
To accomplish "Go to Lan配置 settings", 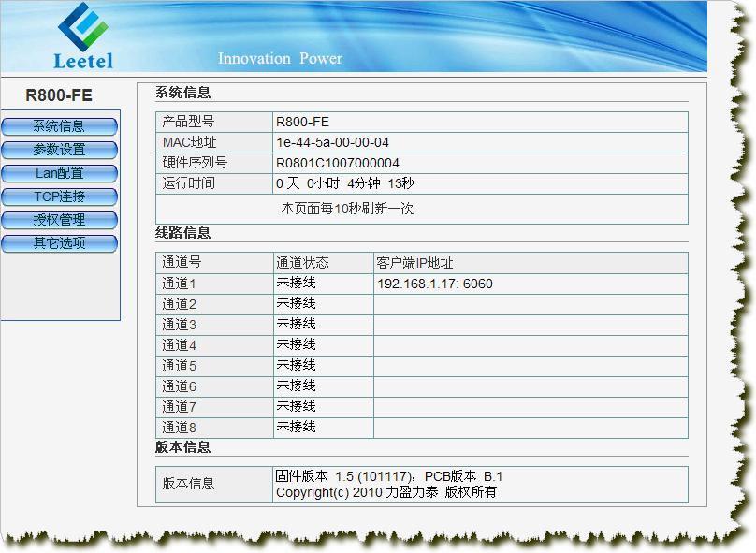I will (x=60, y=173).
